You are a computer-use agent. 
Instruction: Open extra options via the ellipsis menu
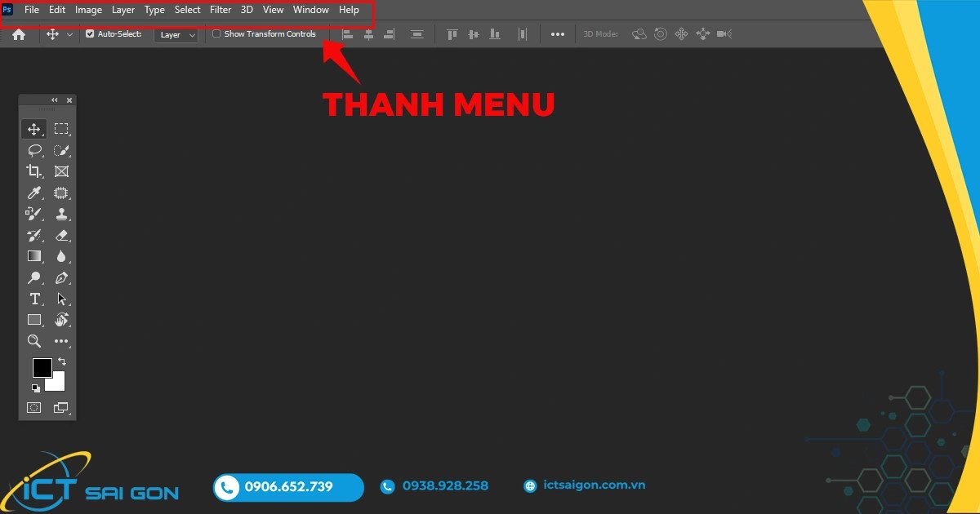pos(558,33)
